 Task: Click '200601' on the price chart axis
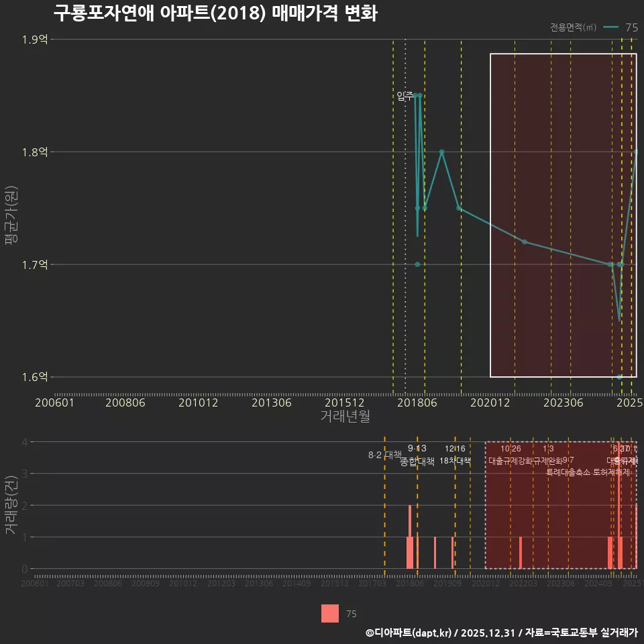coord(54,402)
